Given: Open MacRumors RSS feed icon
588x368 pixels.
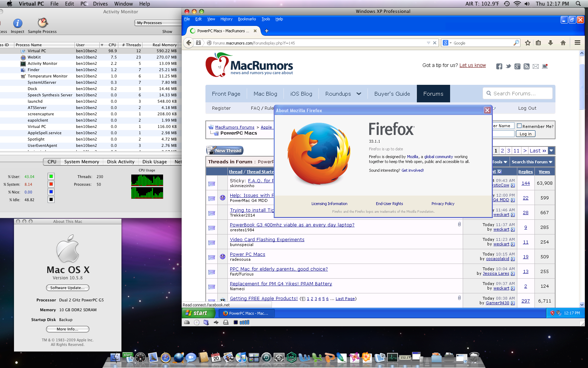Looking at the screenshot, I should (526, 66).
